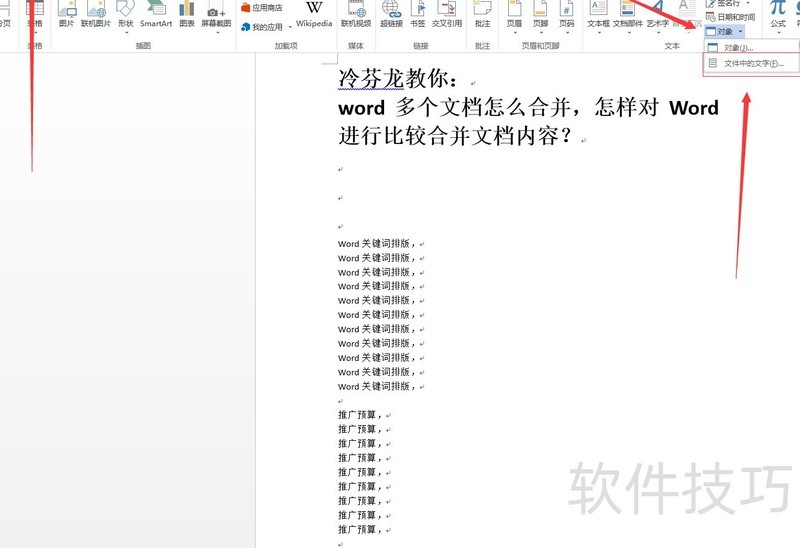Open the 页脚 footer options

[x=540, y=15]
